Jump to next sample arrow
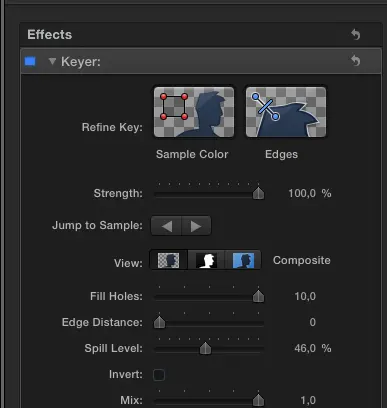Image resolution: width=387 pixels, height=408 pixels. pos(196,226)
